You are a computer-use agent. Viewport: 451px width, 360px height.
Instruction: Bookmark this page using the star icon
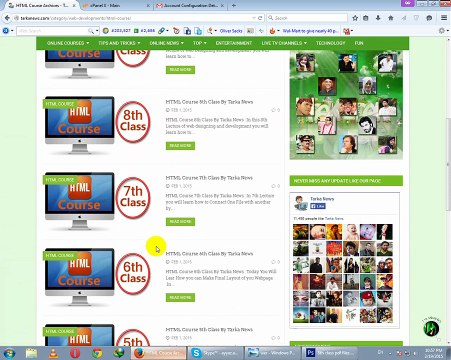tap(355, 18)
